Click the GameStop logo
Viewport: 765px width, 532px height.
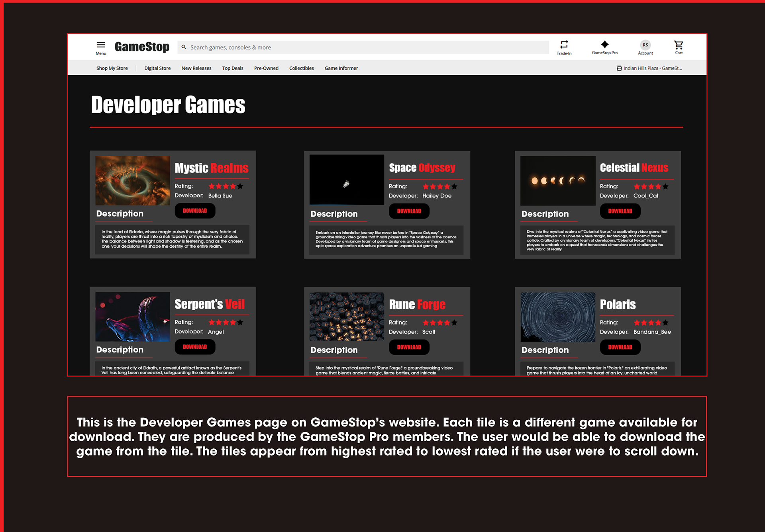[142, 47]
